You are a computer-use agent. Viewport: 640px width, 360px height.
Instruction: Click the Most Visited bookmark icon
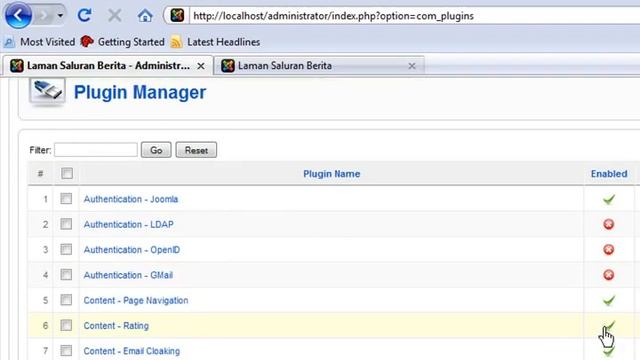point(9,42)
